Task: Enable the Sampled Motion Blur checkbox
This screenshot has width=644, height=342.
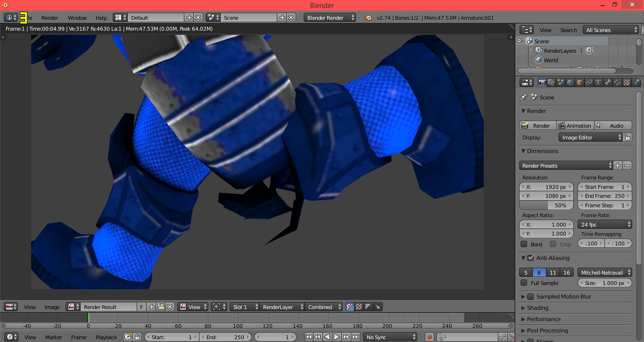Action: click(x=530, y=296)
